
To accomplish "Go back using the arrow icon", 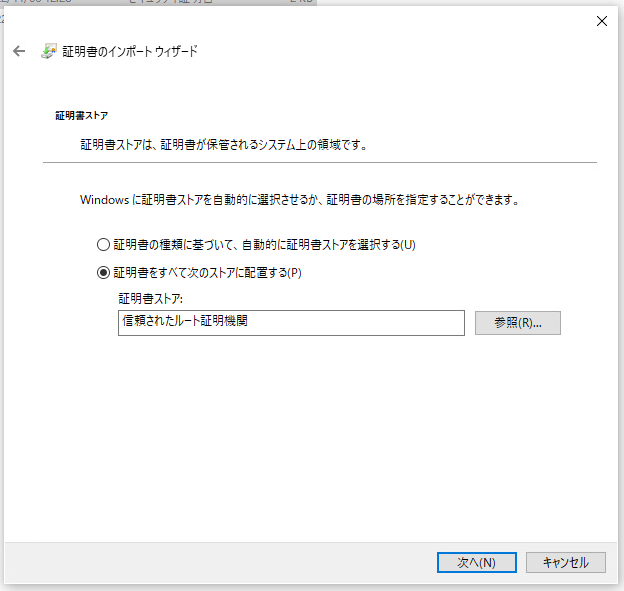I will coord(19,51).
